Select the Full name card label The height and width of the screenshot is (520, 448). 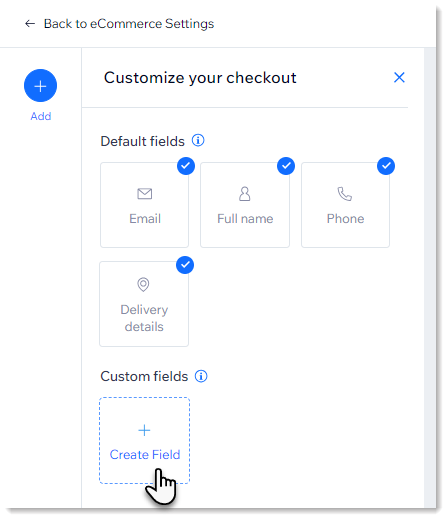pyautogui.click(x=245, y=219)
